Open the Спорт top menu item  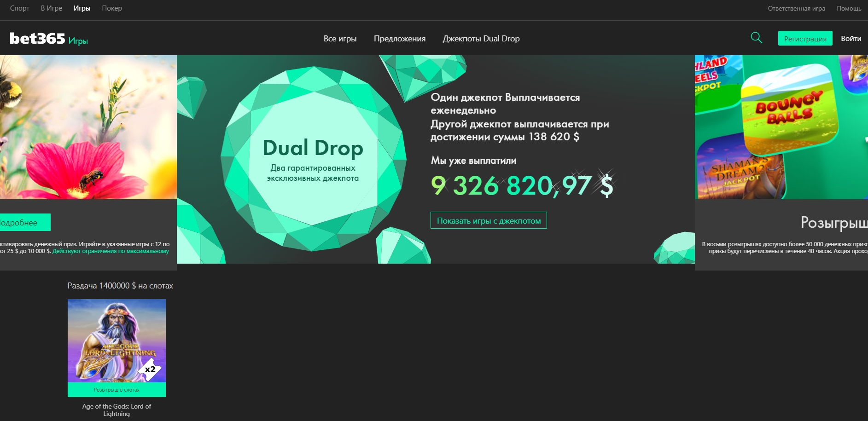20,8
